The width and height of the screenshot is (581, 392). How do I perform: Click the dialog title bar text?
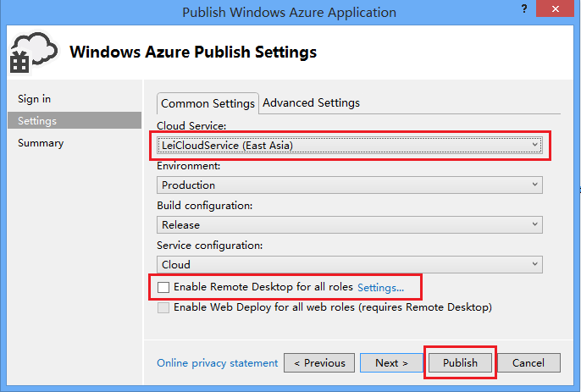[289, 12]
